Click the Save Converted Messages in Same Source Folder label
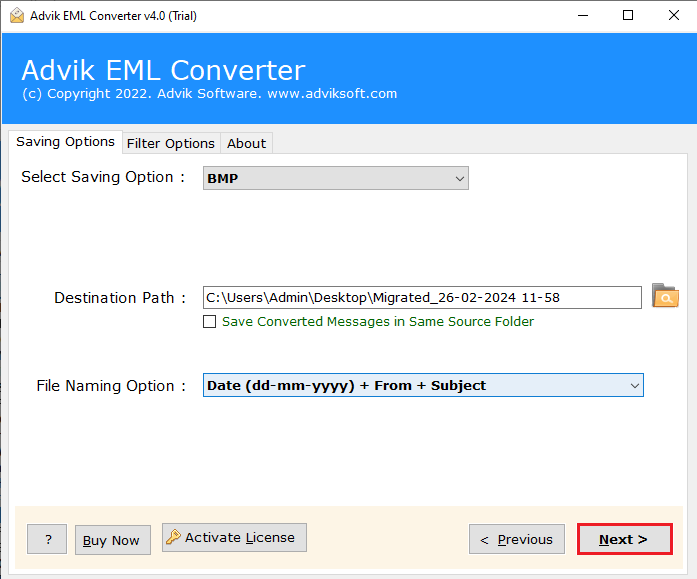 pyautogui.click(x=378, y=321)
